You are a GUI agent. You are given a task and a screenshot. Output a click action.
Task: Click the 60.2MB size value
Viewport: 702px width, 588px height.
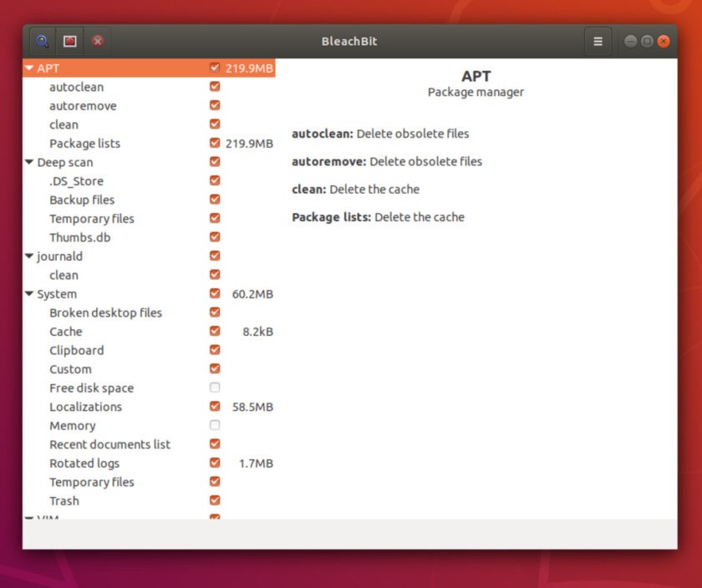point(252,294)
